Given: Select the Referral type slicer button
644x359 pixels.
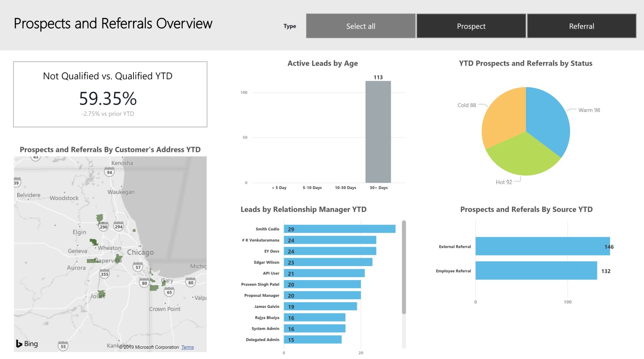Looking at the screenshot, I should (581, 26).
